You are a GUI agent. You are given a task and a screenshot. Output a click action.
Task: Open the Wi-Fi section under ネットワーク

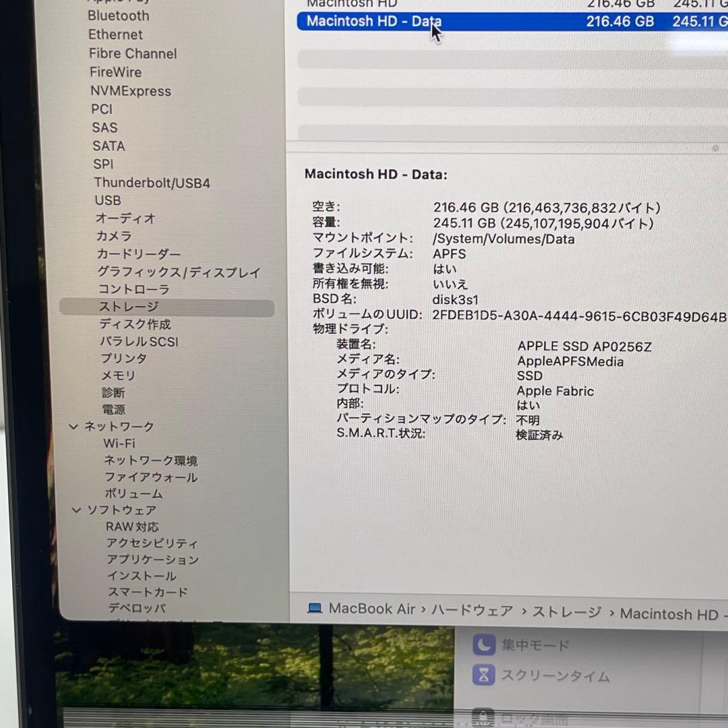coord(118,444)
